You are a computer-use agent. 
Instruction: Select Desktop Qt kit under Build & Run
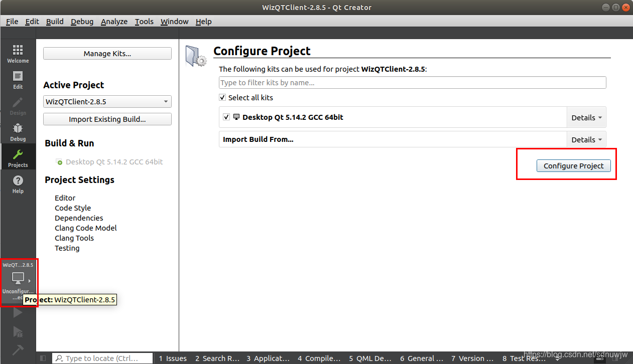pos(114,162)
